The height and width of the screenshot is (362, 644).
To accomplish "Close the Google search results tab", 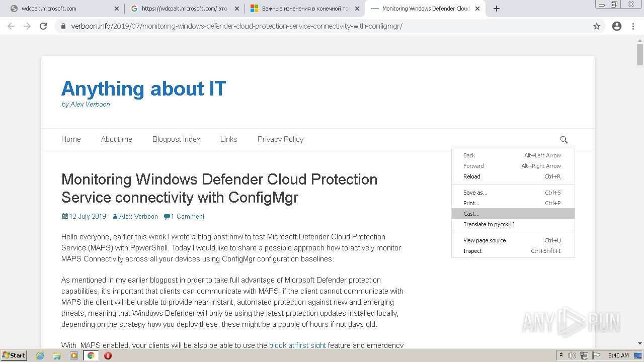I will [x=237, y=9].
